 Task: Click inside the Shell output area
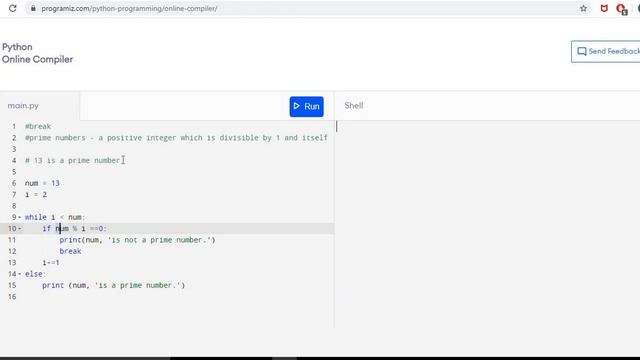pyautogui.click(x=487, y=224)
